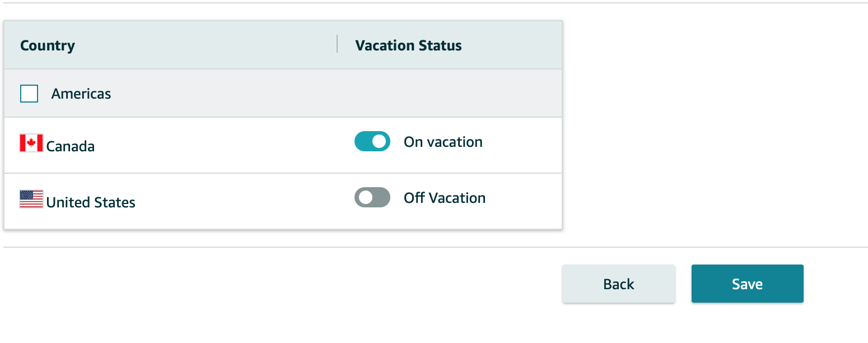Save the vacation settings
The image size is (868, 343).
748,284
